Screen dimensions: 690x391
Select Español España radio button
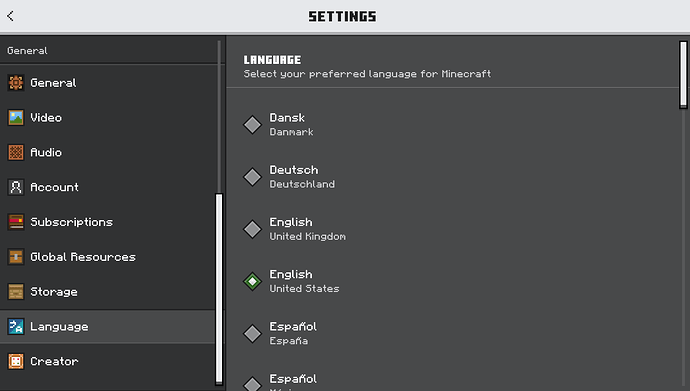(x=253, y=333)
